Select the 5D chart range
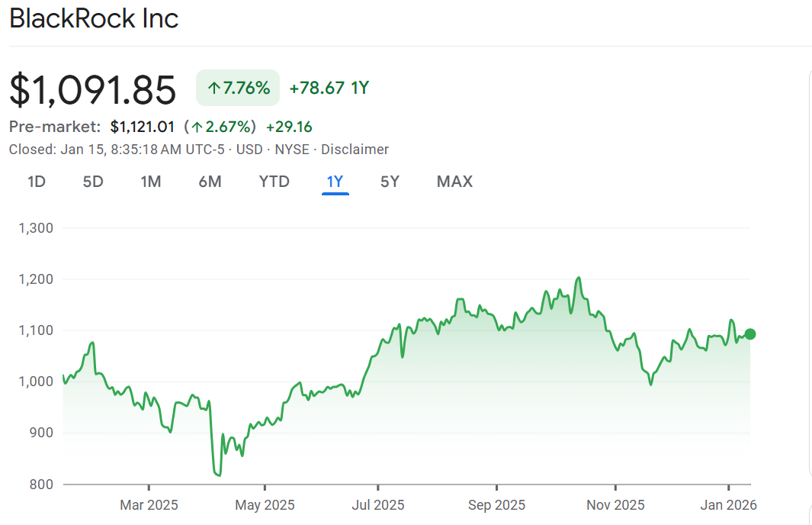This screenshot has width=812, height=525. (93, 182)
